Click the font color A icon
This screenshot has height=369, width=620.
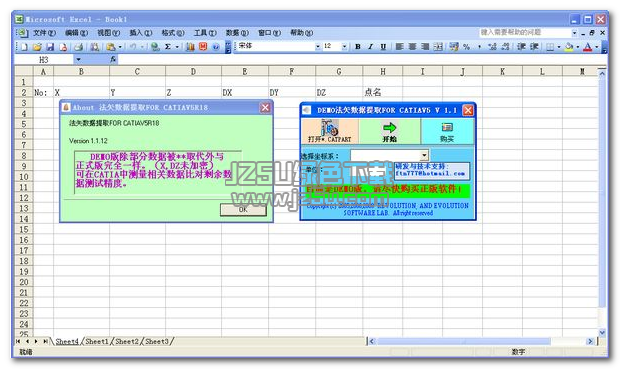(588, 47)
